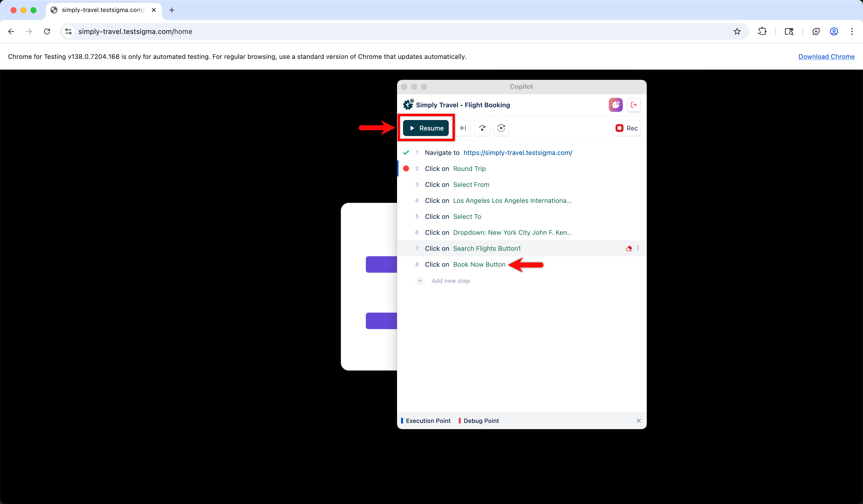Select step 7 Search Flights Button1 element
863x504 pixels.
click(487, 249)
